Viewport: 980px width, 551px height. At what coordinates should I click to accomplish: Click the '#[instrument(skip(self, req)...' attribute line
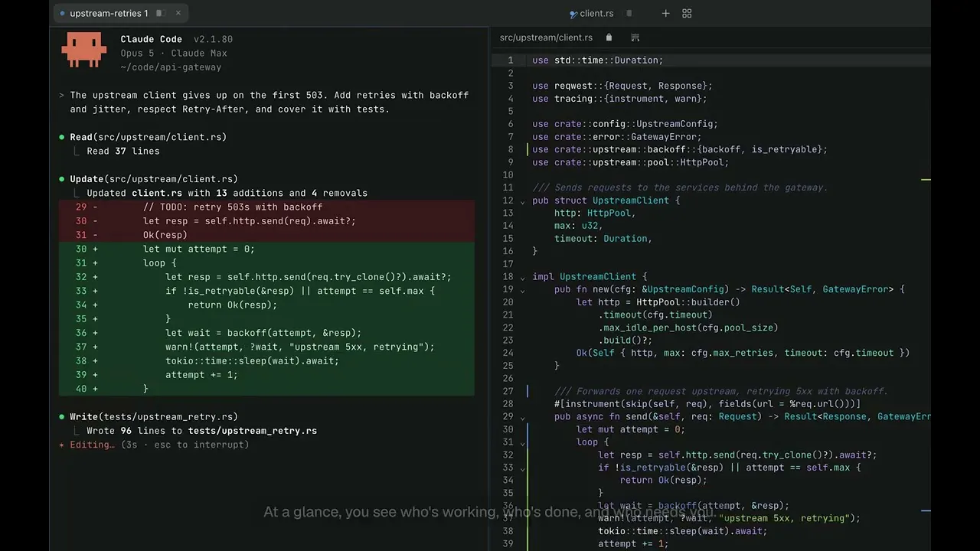point(707,404)
